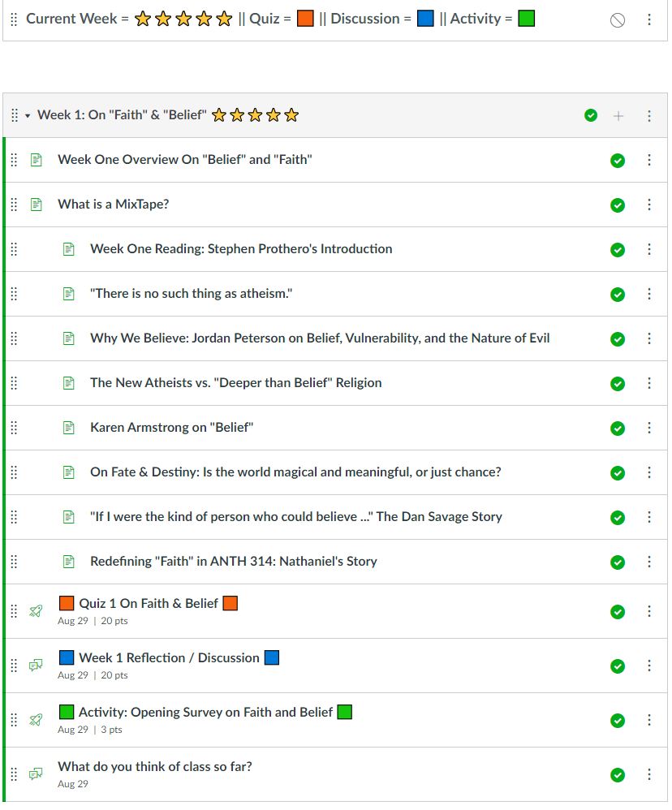Unpublish Week One Overview page
The image size is (672, 810).
pyautogui.click(x=618, y=161)
